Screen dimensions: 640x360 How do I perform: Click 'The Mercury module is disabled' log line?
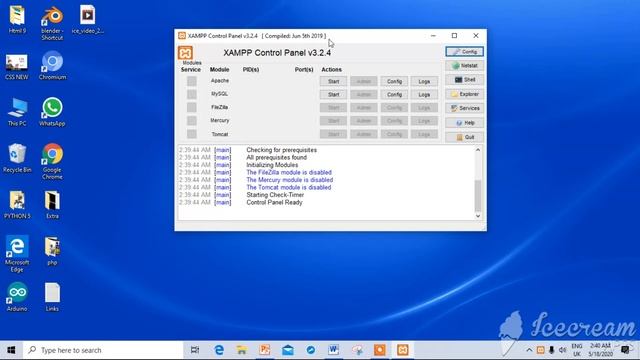click(289, 180)
